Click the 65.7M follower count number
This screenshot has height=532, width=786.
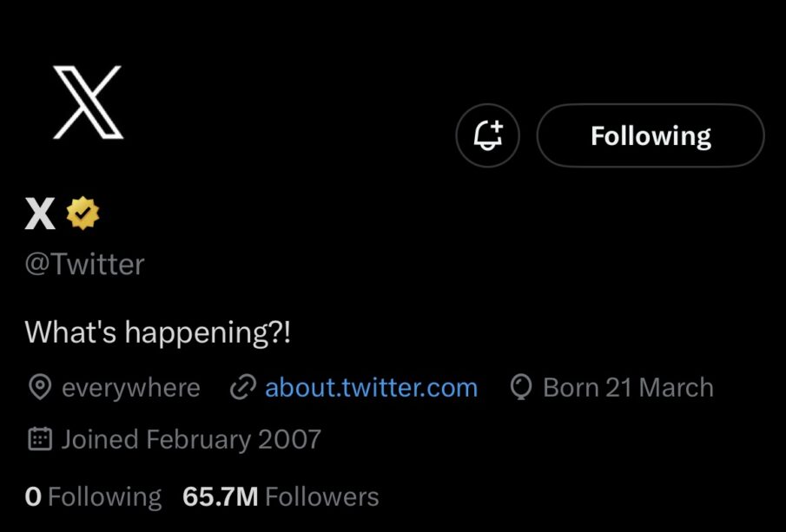pyautogui.click(x=220, y=497)
